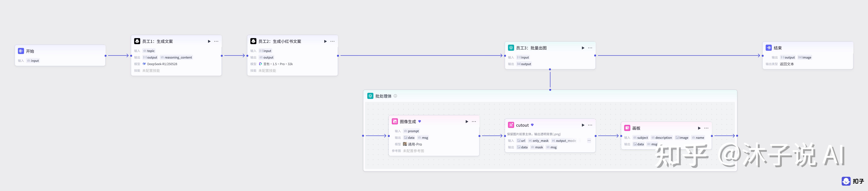Screen dimensions: 868x191
Task: Click the data output tag in 图像生成
Action: pyautogui.click(x=409, y=138)
